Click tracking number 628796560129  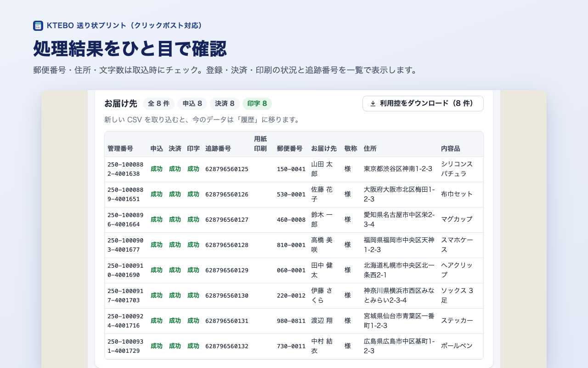(227, 270)
